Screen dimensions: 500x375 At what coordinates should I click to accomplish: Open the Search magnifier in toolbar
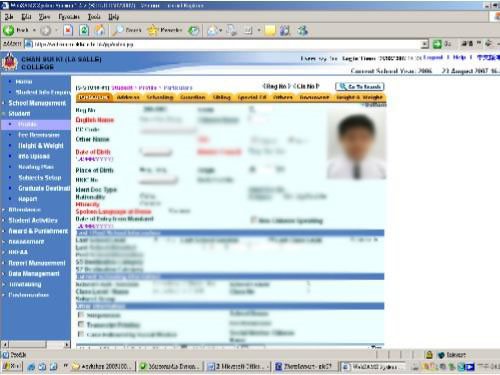pos(118,30)
